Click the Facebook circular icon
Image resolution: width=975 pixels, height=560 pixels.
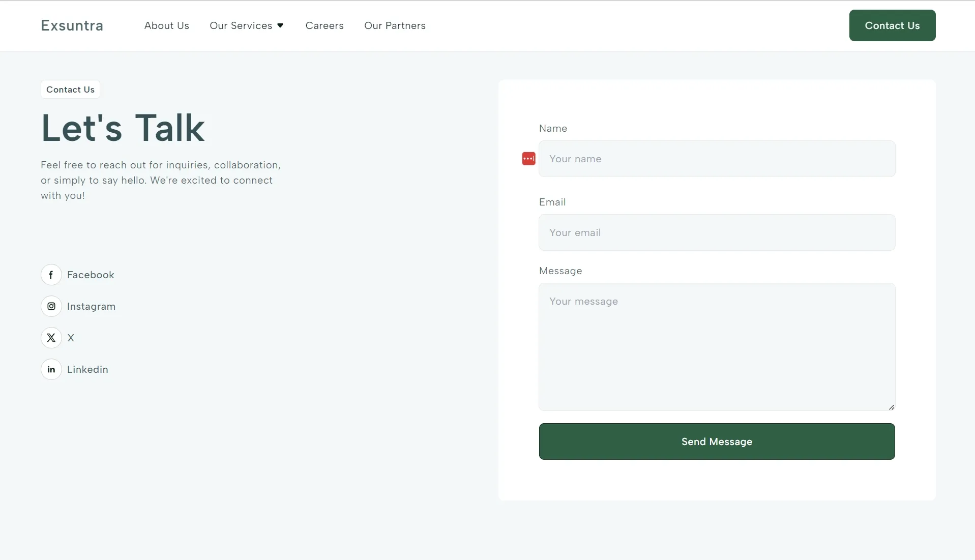pos(51,275)
